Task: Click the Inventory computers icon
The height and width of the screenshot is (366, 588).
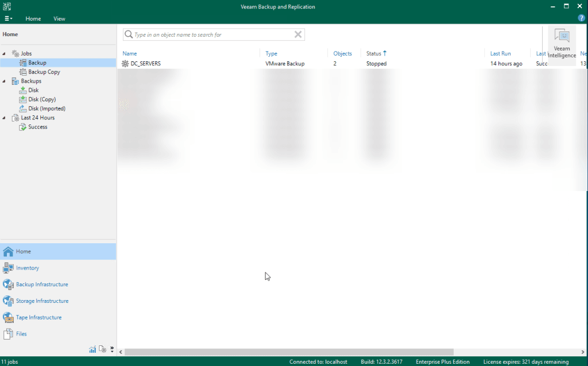Action: (x=8, y=268)
